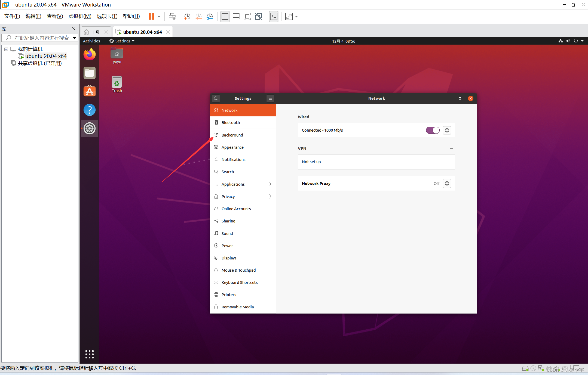Open Network Proxy gear settings

coord(447,184)
